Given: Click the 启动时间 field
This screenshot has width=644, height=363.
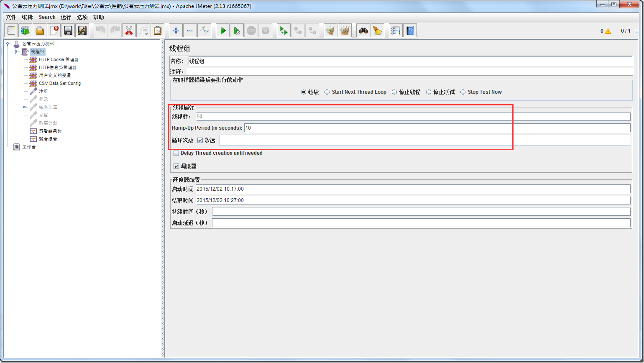Looking at the screenshot, I should 413,189.
